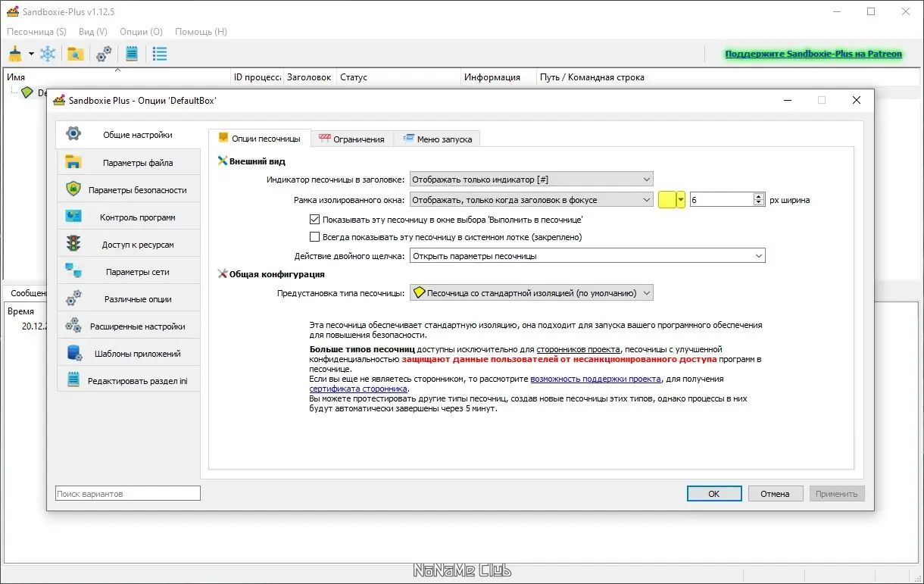Image resolution: width=924 pixels, height=584 pixels.
Task: Click the Отмена button
Action: [x=776, y=493]
